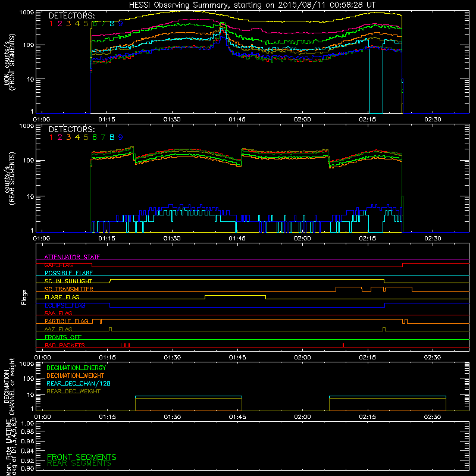Click DETECTORS: label in front segments panel
This screenshot has width=476, height=476.
point(71,15)
